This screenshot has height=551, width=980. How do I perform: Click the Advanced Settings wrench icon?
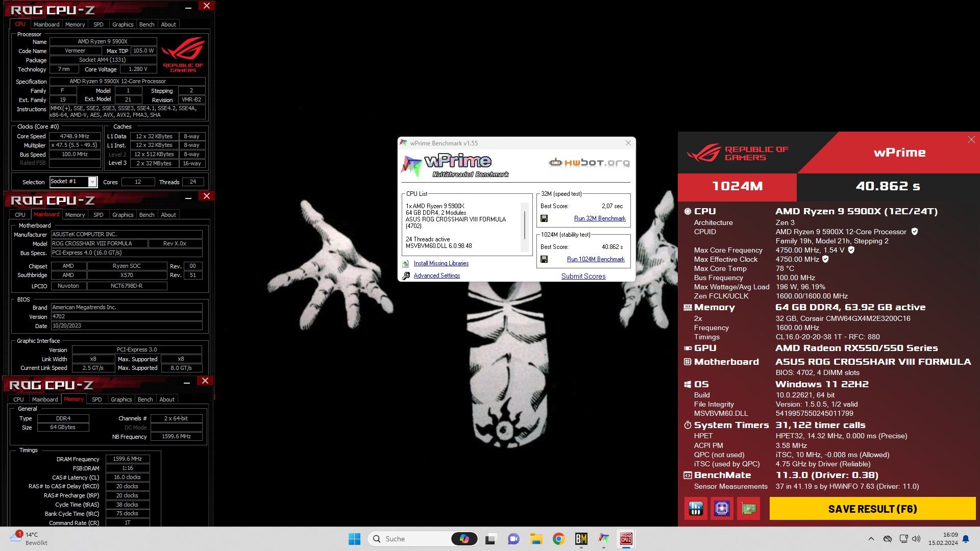tap(406, 275)
